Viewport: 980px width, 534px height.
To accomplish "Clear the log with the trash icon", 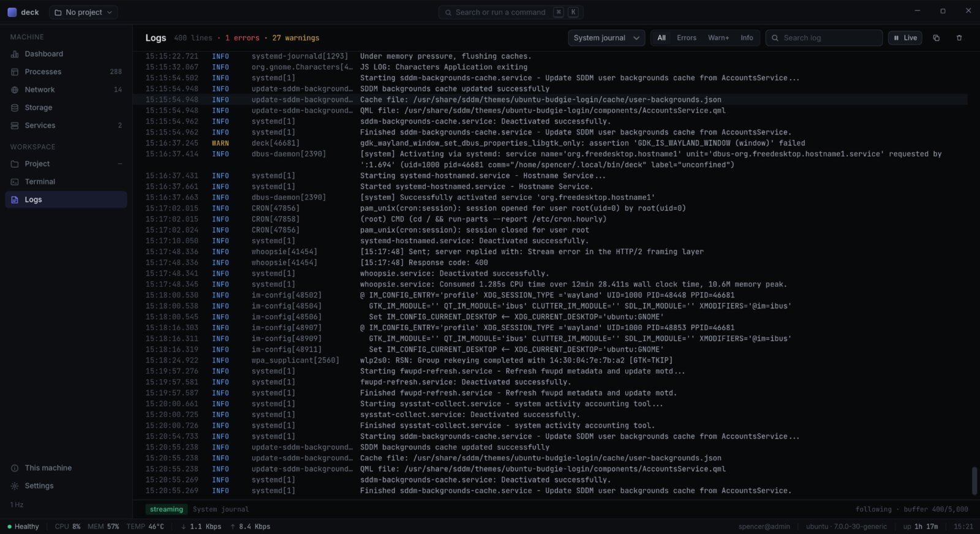I will pos(959,38).
